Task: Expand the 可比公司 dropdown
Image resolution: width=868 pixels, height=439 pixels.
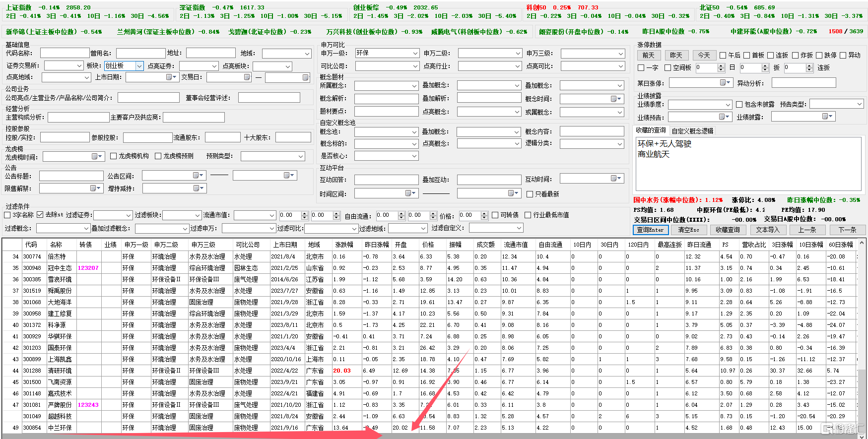Action: [415, 66]
